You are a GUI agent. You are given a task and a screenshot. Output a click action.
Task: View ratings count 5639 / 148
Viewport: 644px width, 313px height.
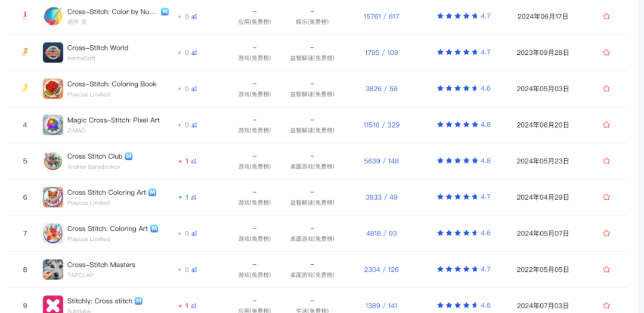point(381,161)
